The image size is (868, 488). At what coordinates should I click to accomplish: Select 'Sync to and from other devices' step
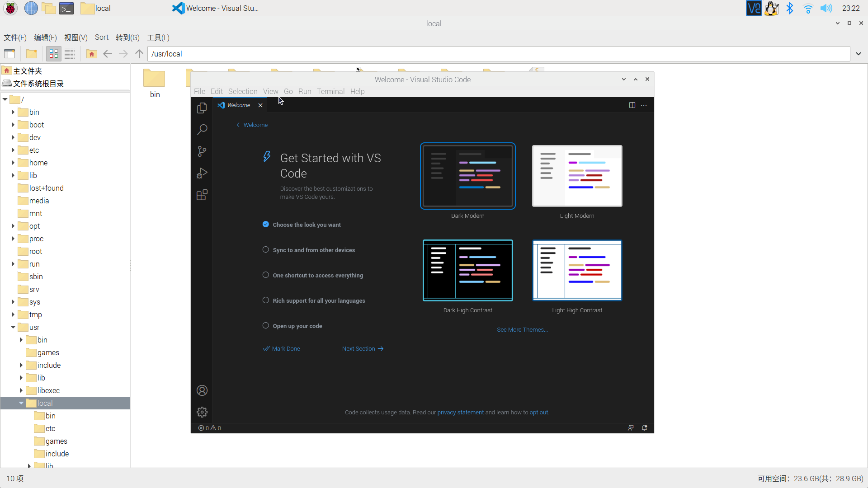[x=314, y=250]
